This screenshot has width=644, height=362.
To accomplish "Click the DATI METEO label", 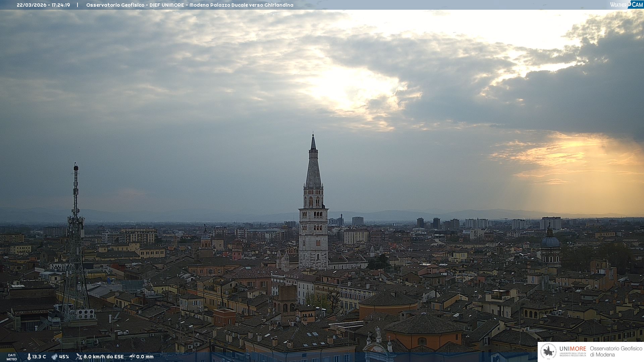I will (x=12, y=357).
